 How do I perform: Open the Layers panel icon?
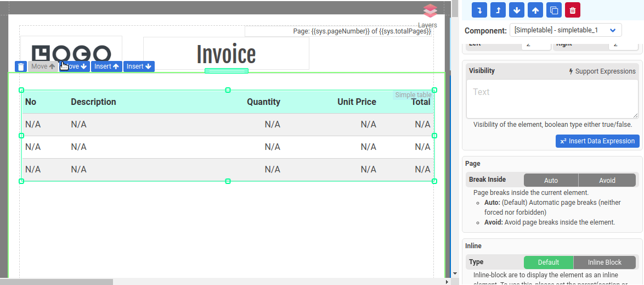pyautogui.click(x=430, y=11)
